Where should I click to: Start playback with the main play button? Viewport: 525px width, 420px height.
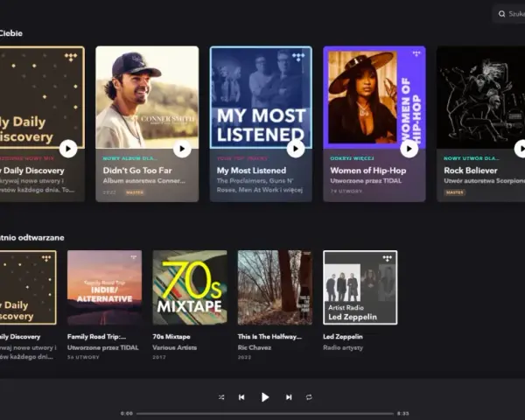(x=265, y=397)
